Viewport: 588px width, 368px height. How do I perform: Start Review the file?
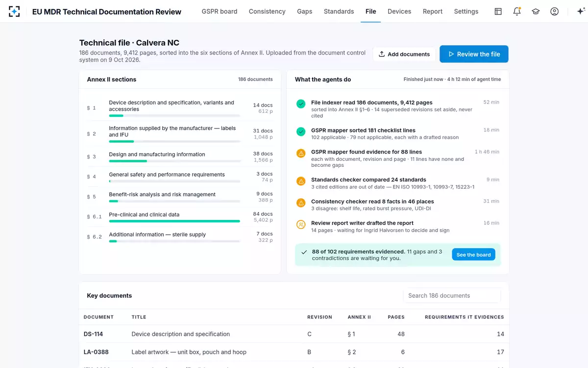coord(474,54)
